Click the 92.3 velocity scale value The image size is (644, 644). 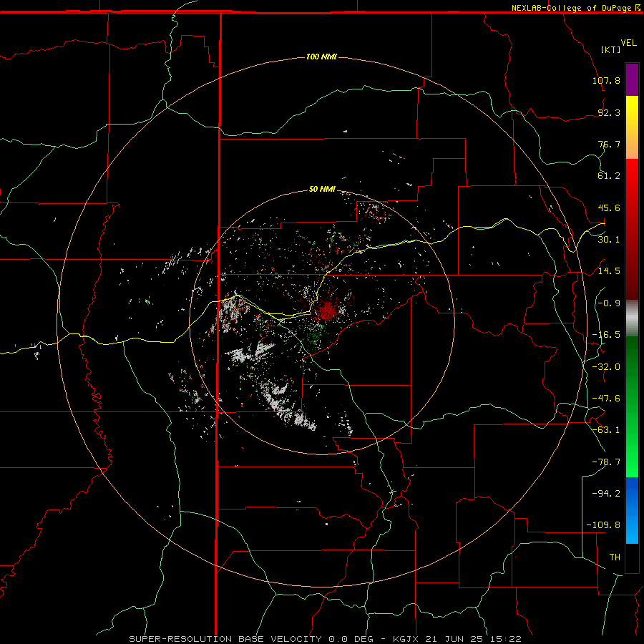click(609, 112)
